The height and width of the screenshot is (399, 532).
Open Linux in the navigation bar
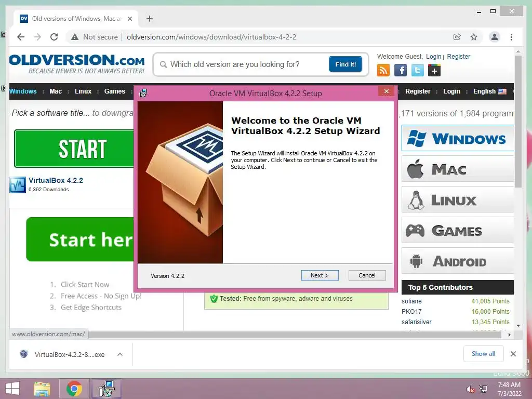click(x=83, y=91)
